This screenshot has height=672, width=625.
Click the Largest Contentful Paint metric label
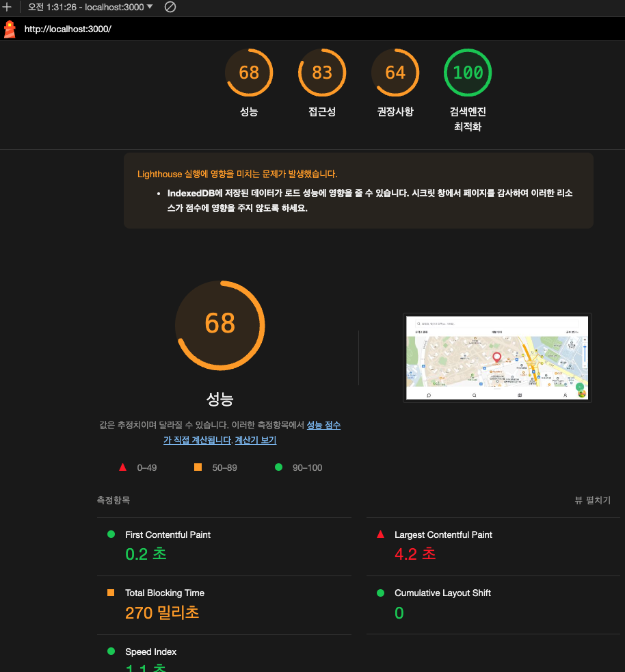[x=443, y=534]
